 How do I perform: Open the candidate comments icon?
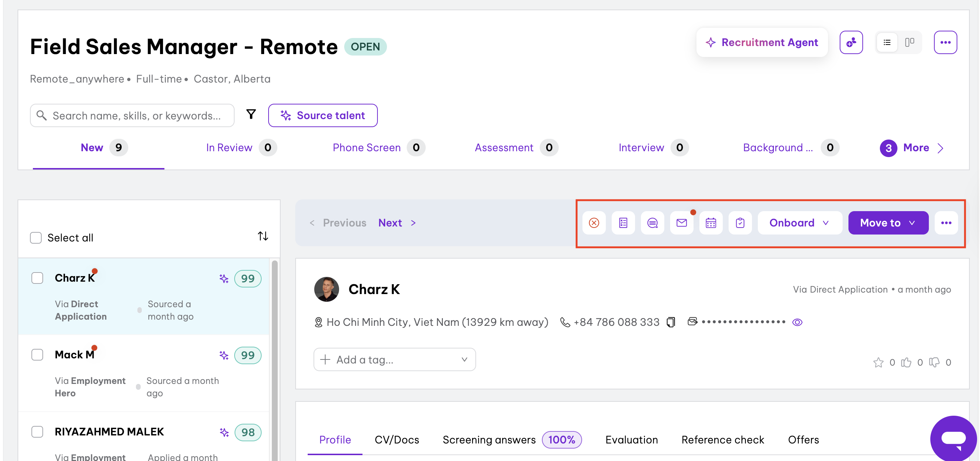pyautogui.click(x=653, y=223)
